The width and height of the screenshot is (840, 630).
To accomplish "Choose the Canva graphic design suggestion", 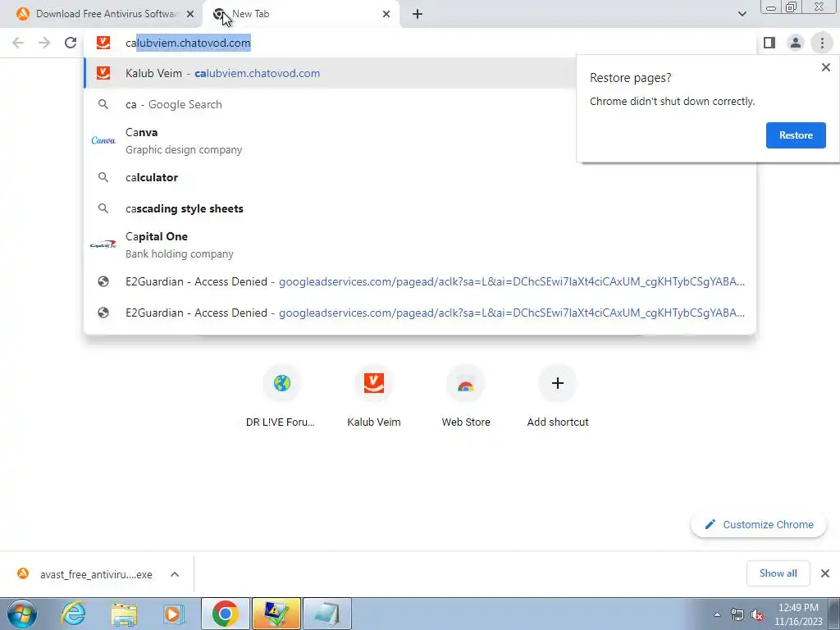I will pos(420,141).
